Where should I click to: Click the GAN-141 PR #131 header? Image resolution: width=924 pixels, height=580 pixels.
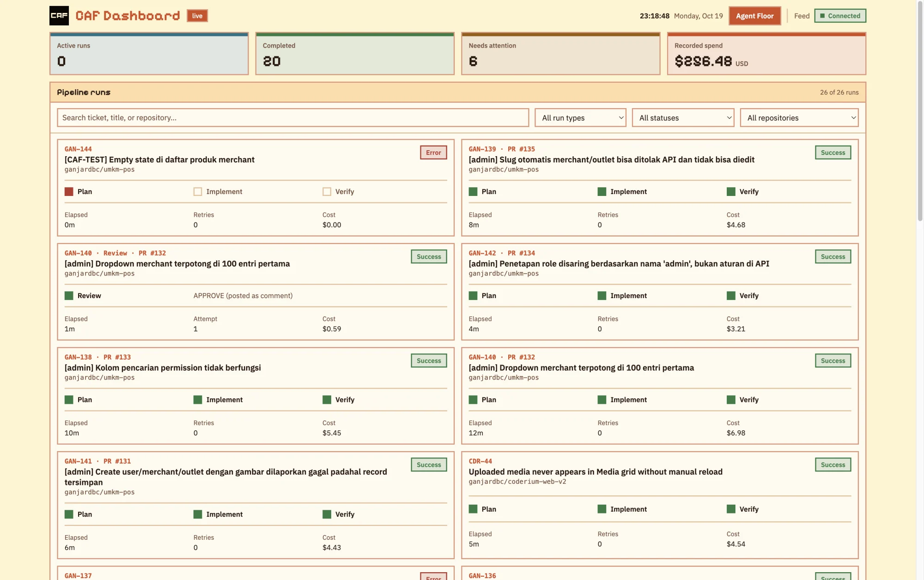point(97,461)
